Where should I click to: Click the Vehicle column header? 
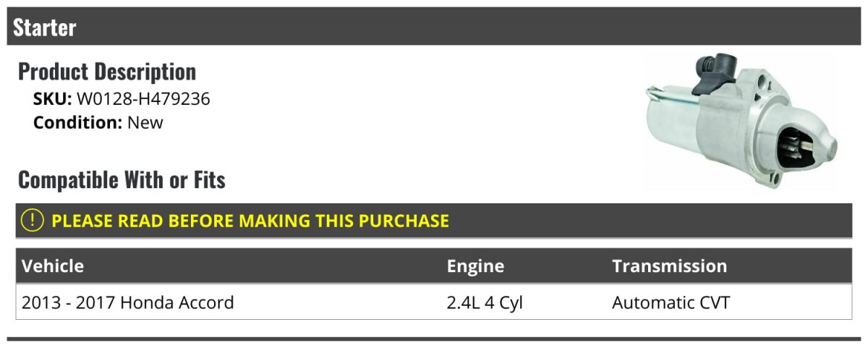[53, 266]
